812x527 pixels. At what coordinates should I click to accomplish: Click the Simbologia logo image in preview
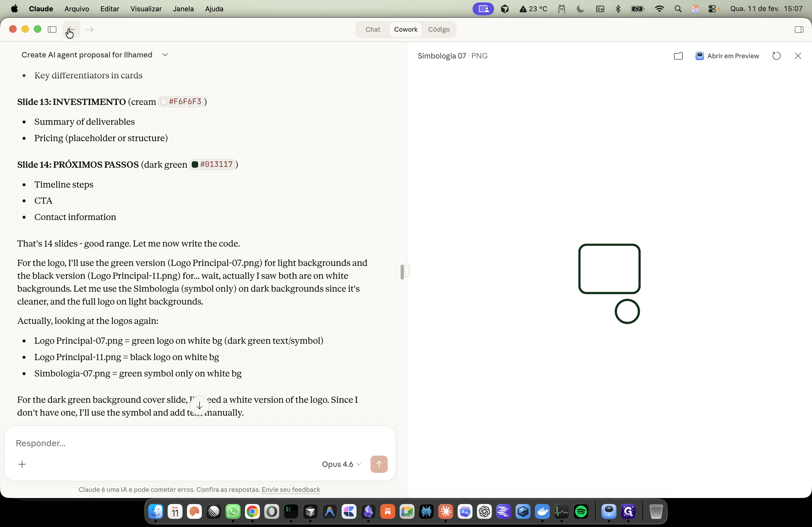pyautogui.click(x=609, y=284)
